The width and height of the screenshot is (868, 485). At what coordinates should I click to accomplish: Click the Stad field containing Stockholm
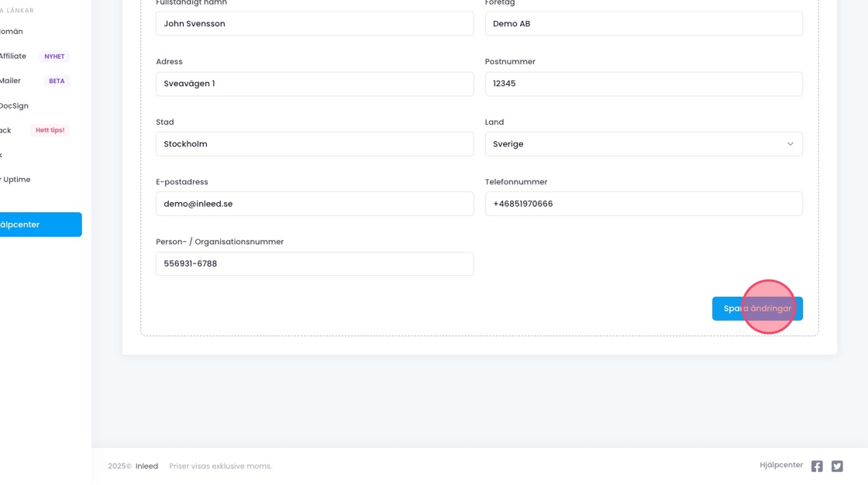tap(314, 144)
